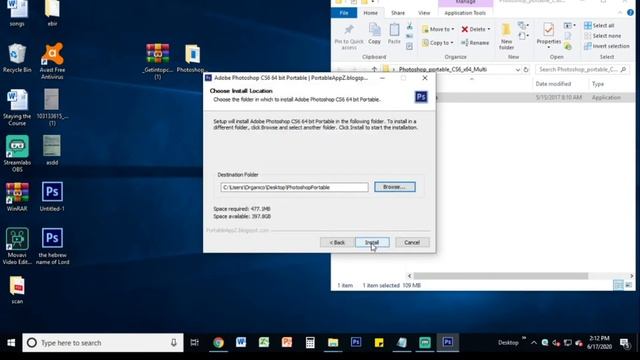Click Rename in Explorer ribbon

coord(475,42)
